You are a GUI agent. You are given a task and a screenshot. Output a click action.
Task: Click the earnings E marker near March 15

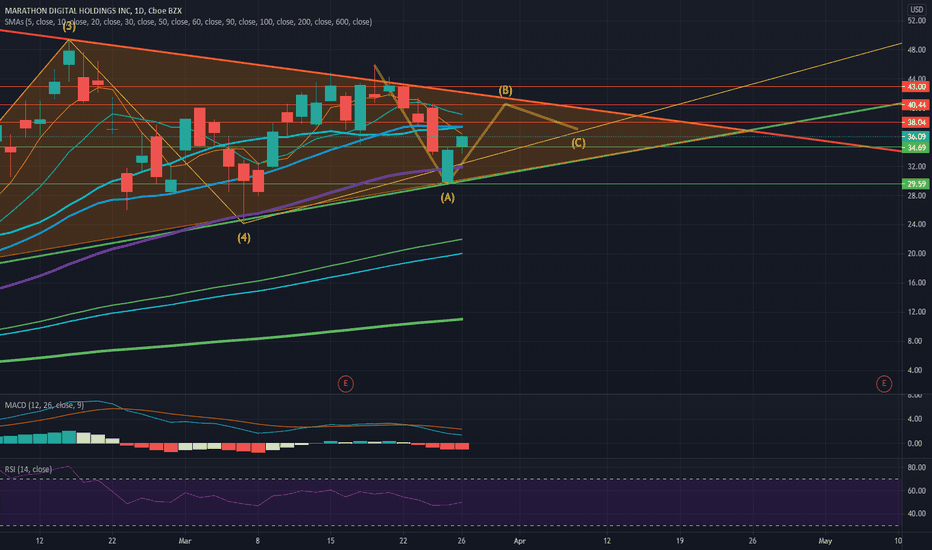coord(345,384)
